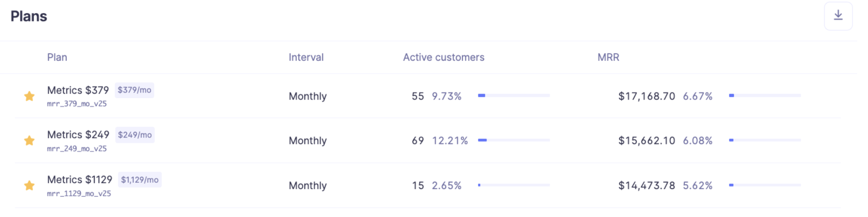Open the Metrics $1129 plan
The width and height of the screenshot is (868, 217).
80,179
